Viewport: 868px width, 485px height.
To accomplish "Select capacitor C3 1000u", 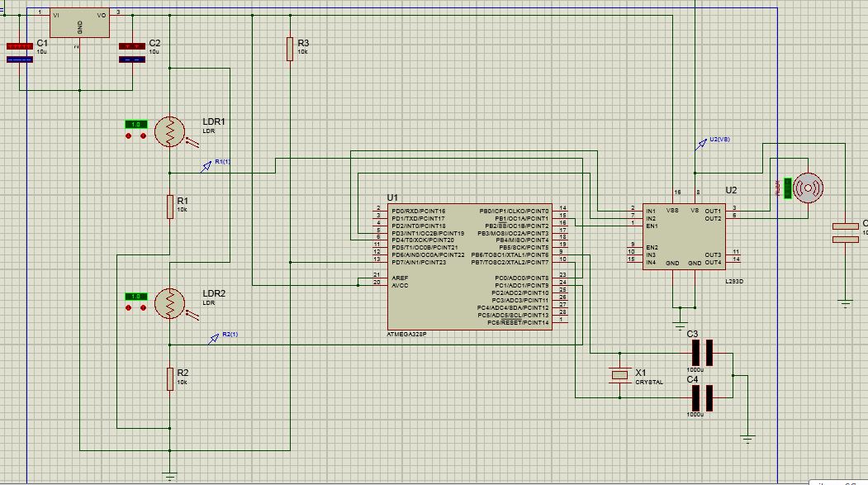I will coord(703,353).
